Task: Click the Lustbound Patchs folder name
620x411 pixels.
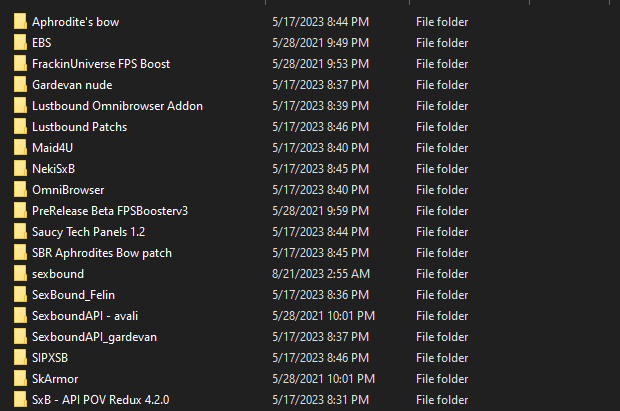Action: 79,127
